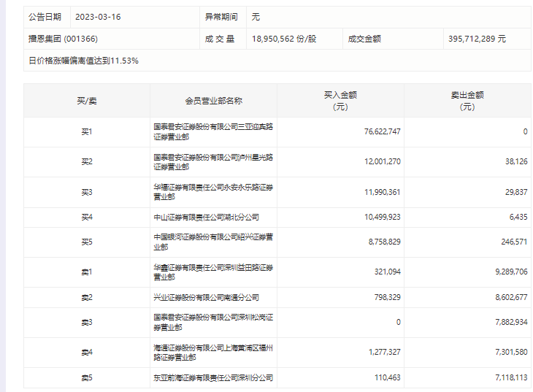Viewport: 533px width, 392px height.
Task: Select the 卖1 row label
Action: click(87, 272)
